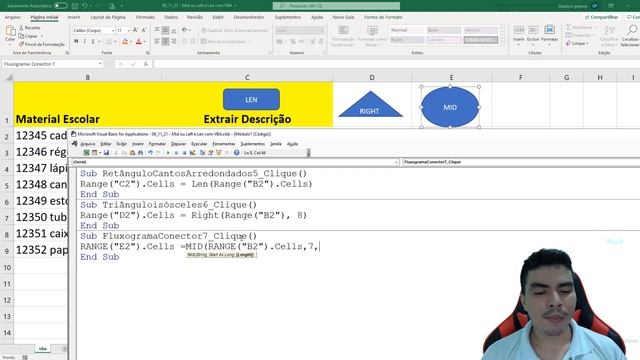Click the Pesquisar search box
Image resolution: width=640 pixels, height=360 pixels.
(x=336, y=6)
